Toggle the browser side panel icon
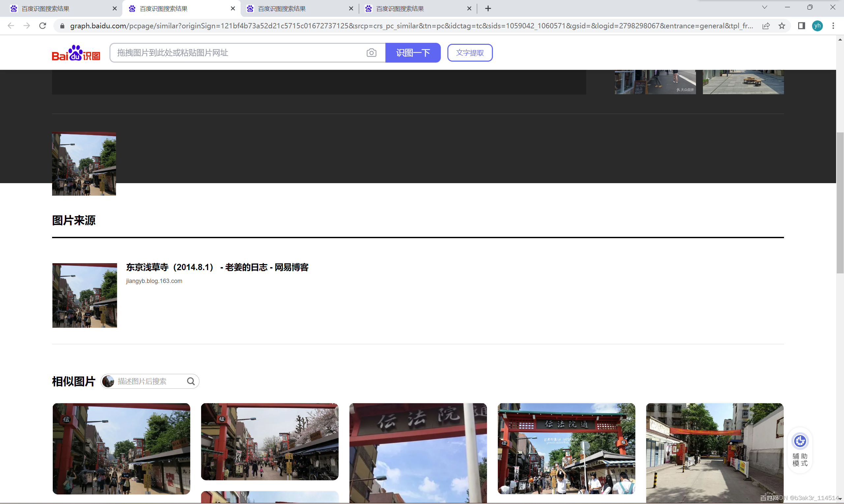844x504 pixels. tap(801, 26)
